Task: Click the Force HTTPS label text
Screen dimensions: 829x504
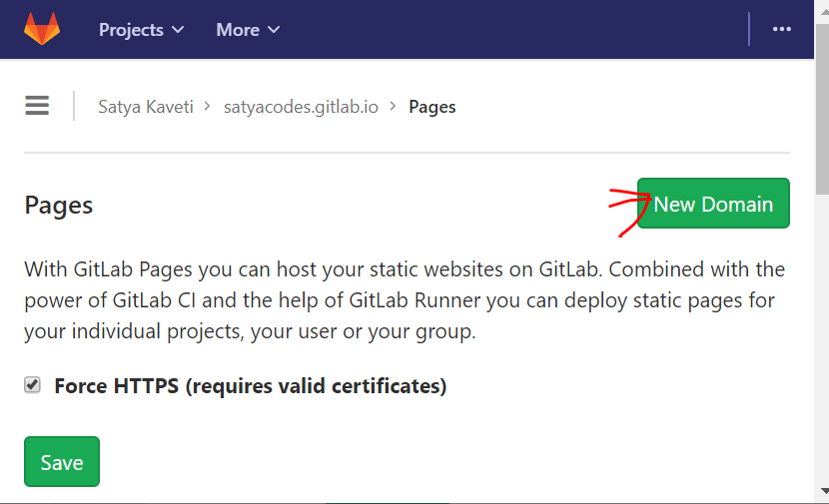Action: 250,385
